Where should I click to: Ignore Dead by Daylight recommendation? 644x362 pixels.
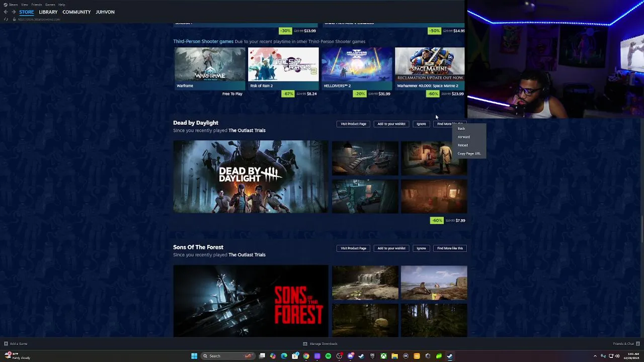click(421, 124)
